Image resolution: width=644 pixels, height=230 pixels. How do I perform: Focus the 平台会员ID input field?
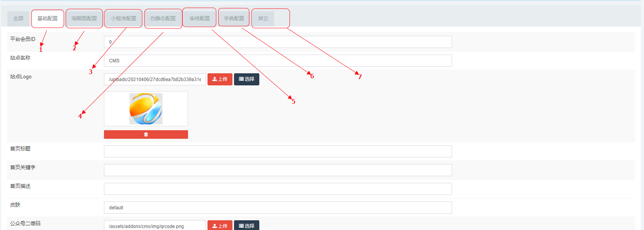[278, 42]
